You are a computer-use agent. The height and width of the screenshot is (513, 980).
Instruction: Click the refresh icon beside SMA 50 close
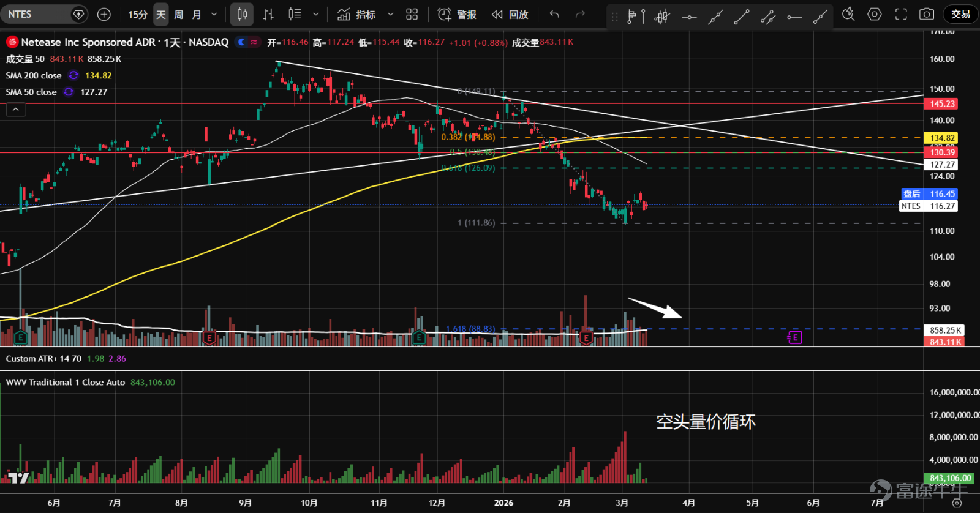coord(69,92)
